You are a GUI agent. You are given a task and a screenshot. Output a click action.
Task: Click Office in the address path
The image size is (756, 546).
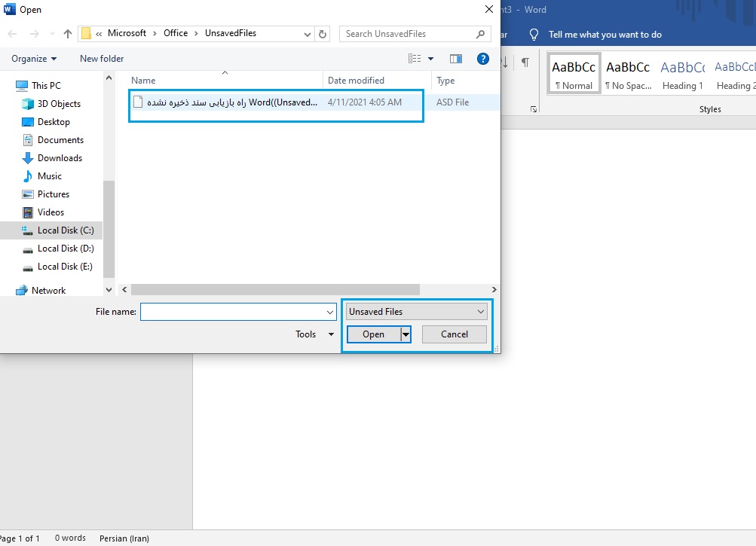[x=176, y=33]
